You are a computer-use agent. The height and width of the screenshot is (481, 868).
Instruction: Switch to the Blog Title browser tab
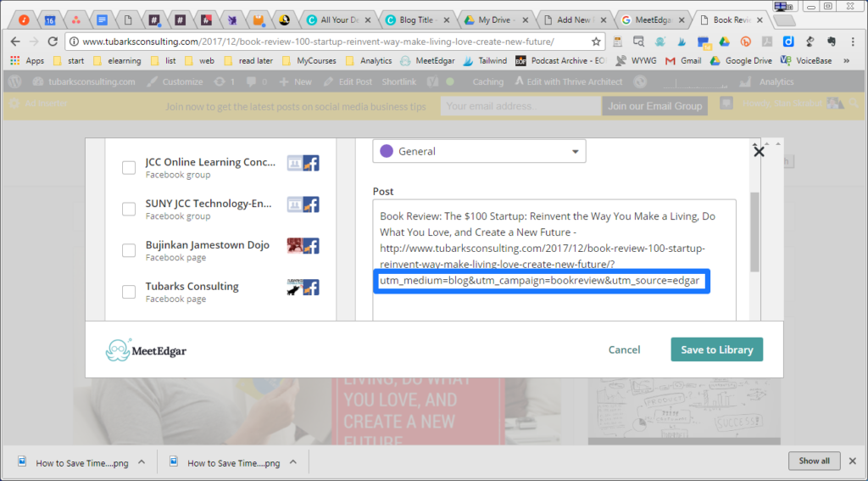[418, 20]
